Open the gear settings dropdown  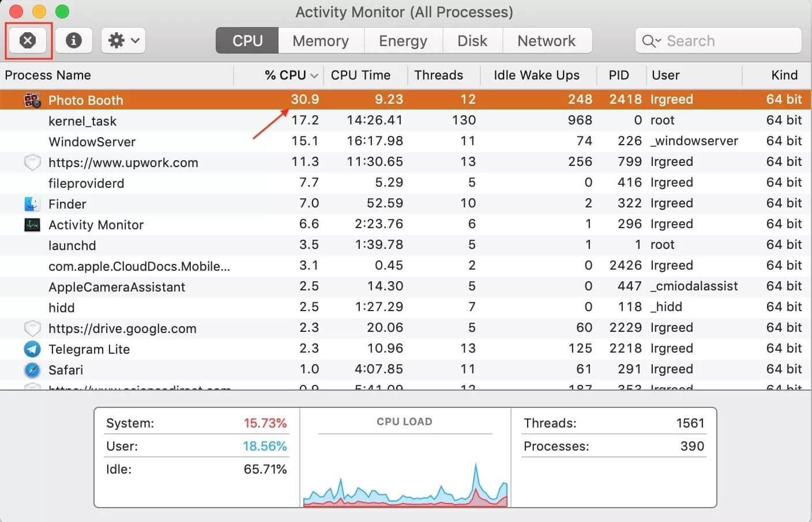(123, 40)
